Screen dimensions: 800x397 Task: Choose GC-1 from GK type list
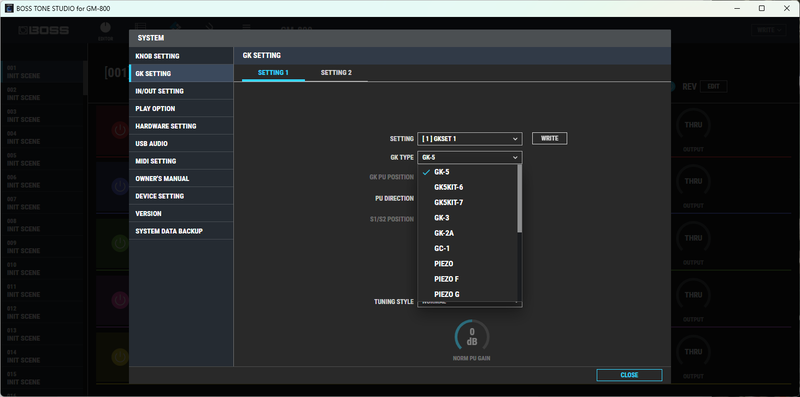tap(468, 249)
